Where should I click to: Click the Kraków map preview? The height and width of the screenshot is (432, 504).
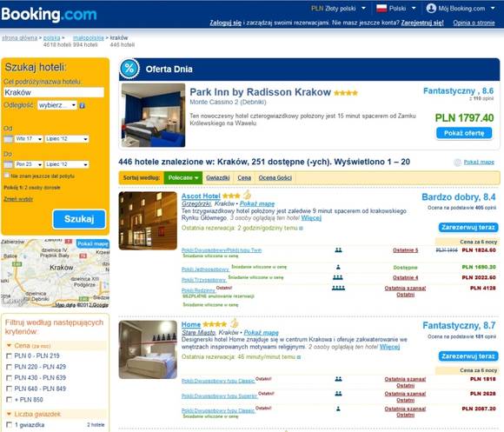click(55, 274)
